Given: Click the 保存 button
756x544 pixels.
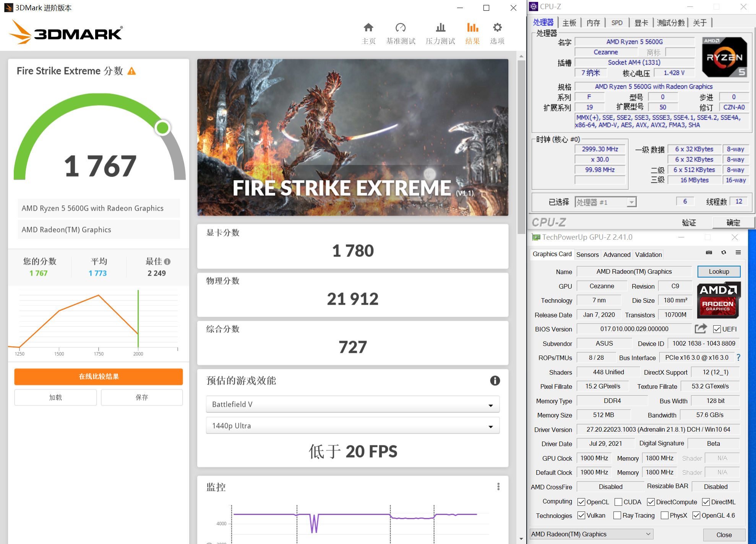Looking at the screenshot, I should 142,397.
